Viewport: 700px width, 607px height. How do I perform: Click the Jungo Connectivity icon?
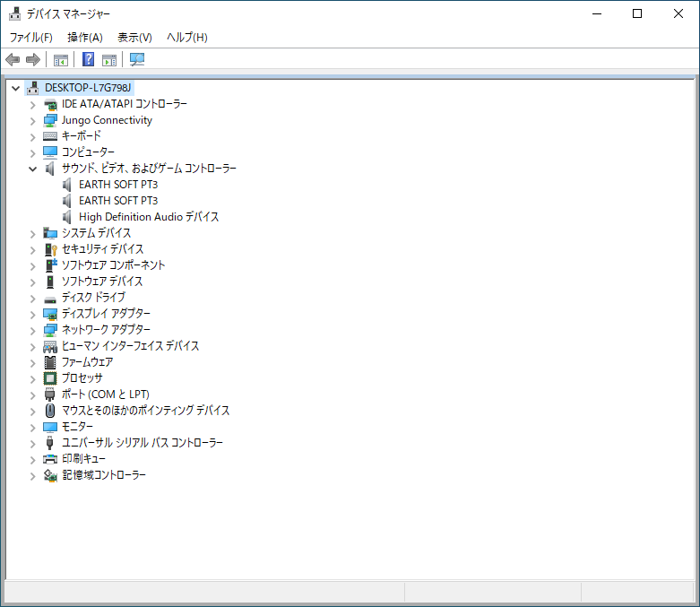pos(50,121)
